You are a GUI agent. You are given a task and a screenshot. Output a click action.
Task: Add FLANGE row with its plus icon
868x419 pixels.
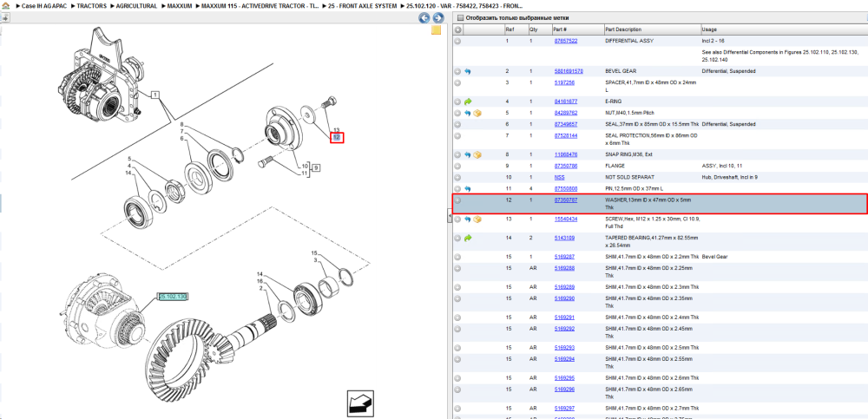(457, 166)
